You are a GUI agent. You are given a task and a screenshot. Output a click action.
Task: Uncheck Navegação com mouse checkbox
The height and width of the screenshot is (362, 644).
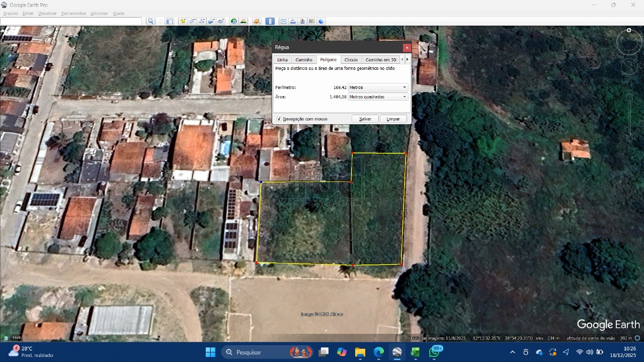click(x=279, y=119)
